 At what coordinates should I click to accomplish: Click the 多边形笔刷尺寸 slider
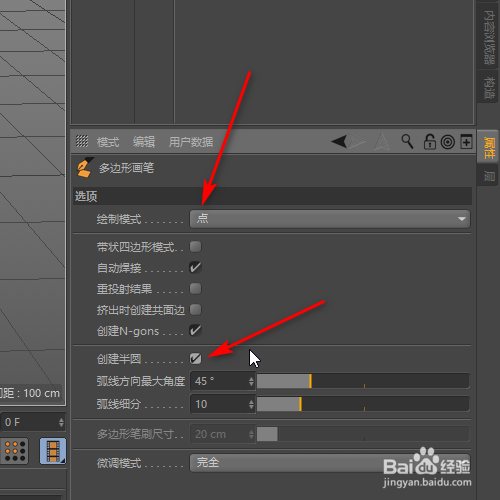(363, 434)
